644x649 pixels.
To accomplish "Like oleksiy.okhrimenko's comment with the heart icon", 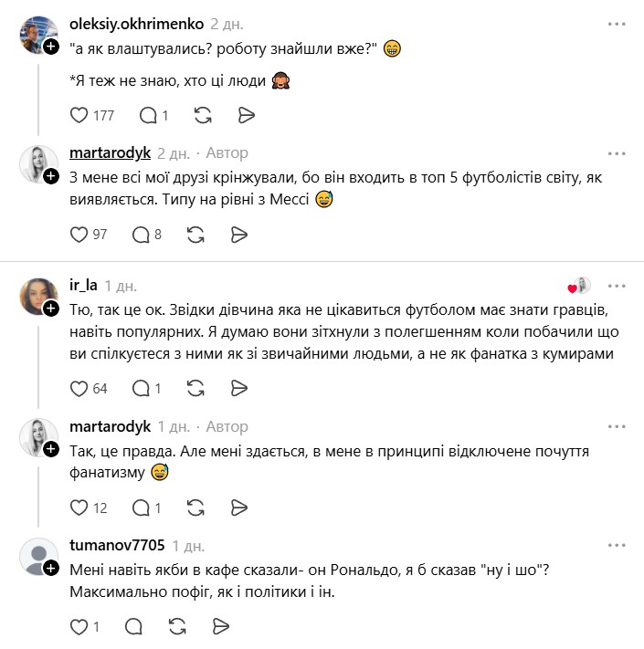I will click(79, 115).
